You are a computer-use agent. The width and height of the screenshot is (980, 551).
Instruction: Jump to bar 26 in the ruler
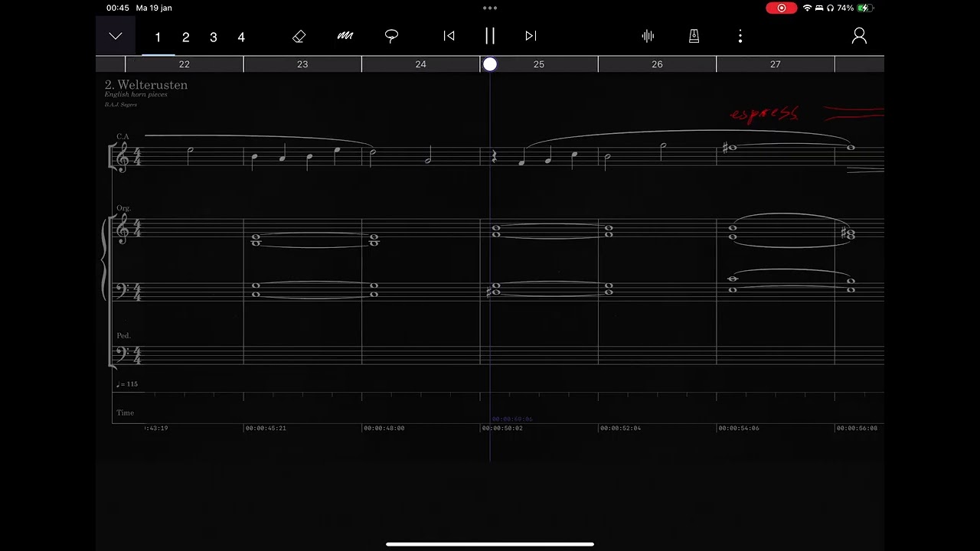pos(657,64)
